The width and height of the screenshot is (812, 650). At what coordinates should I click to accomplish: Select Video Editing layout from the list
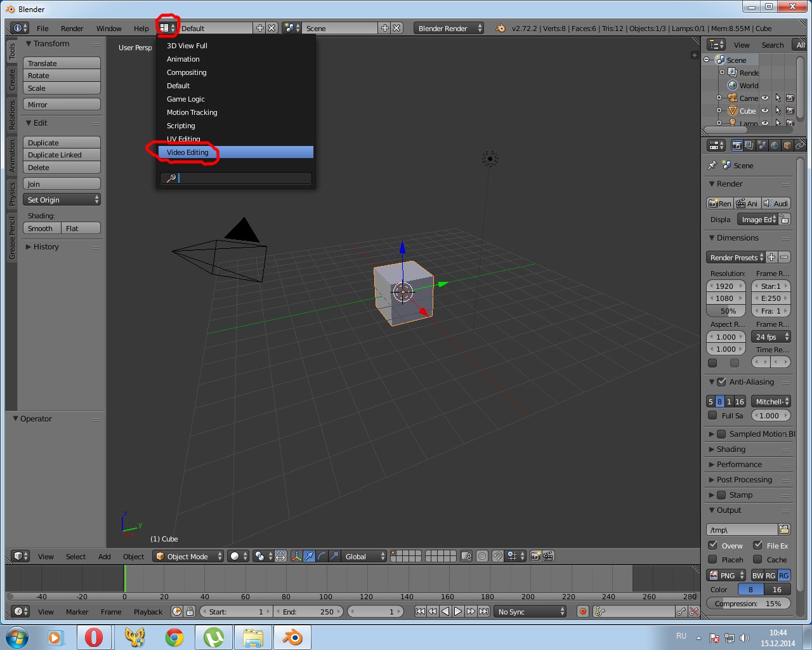click(236, 152)
